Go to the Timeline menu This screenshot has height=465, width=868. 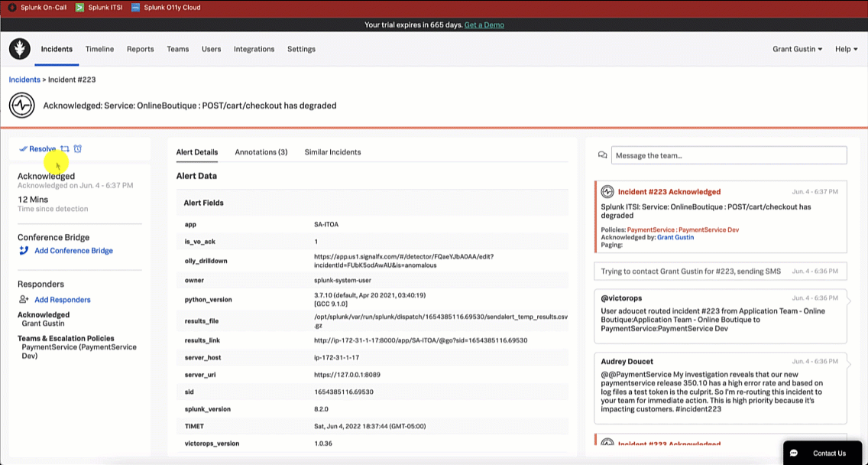click(x=99, y=49)
